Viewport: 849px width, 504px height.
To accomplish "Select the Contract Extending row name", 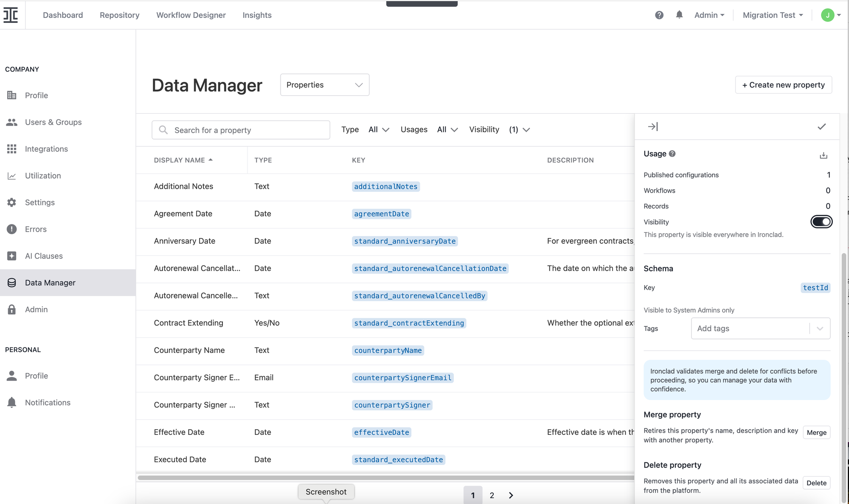I will click(188, 323).
